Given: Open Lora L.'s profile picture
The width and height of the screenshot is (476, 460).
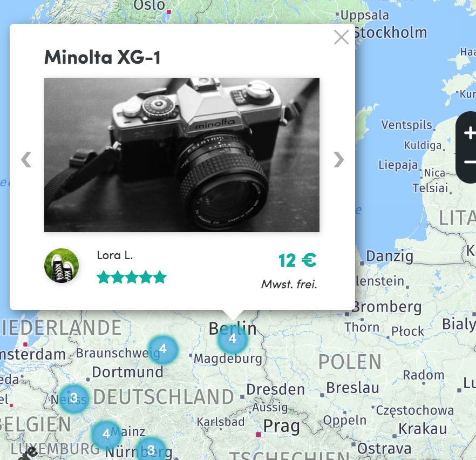Looking at the screenshot, I should tap(62, 266).
